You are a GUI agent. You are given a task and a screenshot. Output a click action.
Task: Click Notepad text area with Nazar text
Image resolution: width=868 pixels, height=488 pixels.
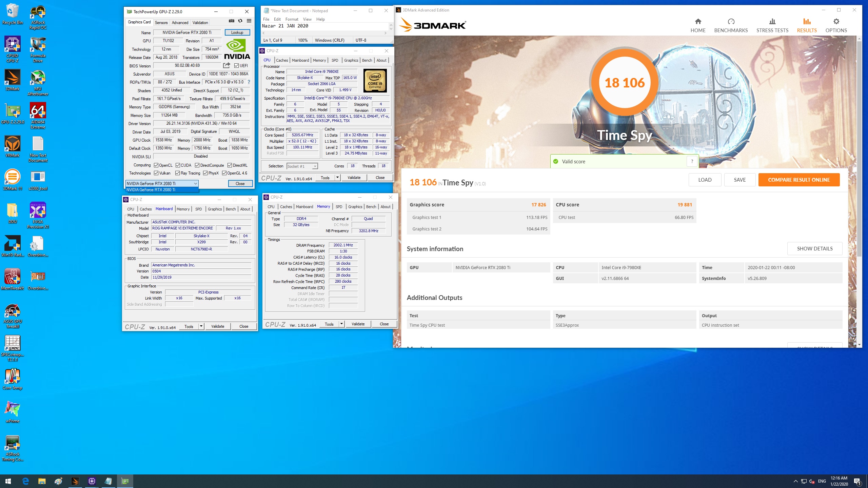pos(324,26)
